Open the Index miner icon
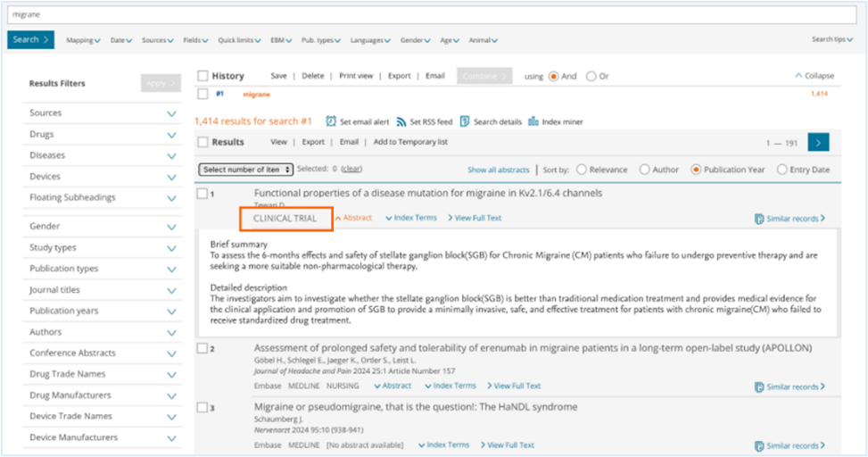868x457 pixels. (x=533, y=121)
